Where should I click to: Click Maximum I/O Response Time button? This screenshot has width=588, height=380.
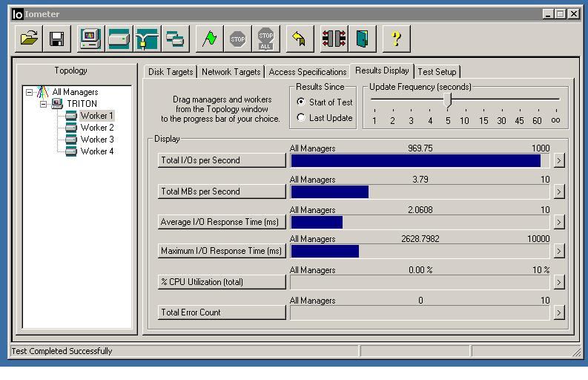(x=222, y=251)
